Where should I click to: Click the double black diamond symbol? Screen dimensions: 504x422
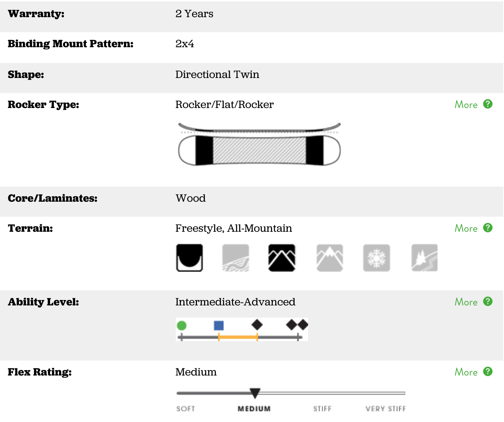coord(297,325)
